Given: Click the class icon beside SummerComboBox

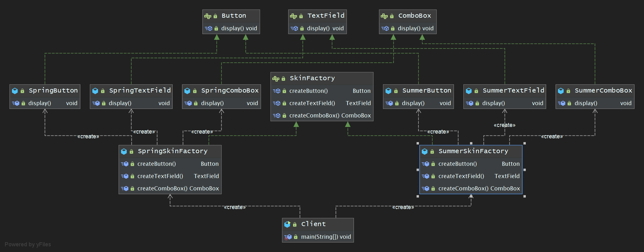Looking at the screenshot, I should tap(561, 91).
